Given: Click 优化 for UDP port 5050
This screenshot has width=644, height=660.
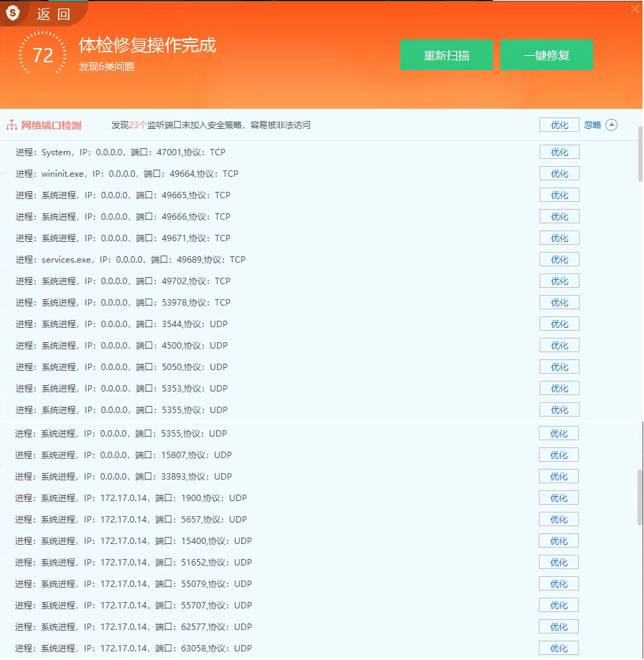Looking at the screenshot, I should pos(560,367).
